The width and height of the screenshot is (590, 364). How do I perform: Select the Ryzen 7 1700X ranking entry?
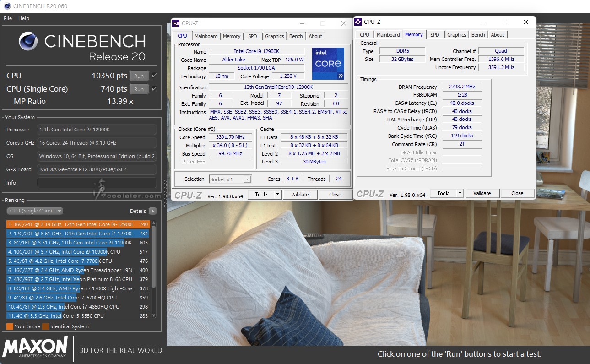click(x=78, y=288)
